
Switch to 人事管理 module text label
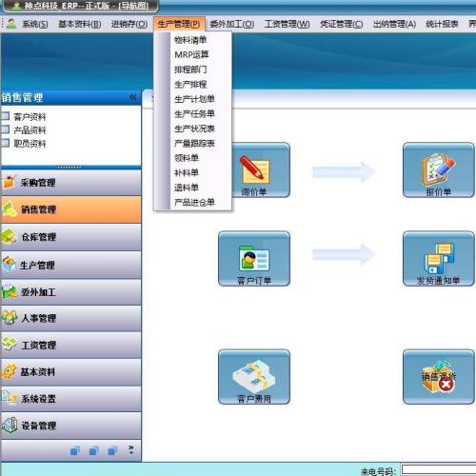39,318
